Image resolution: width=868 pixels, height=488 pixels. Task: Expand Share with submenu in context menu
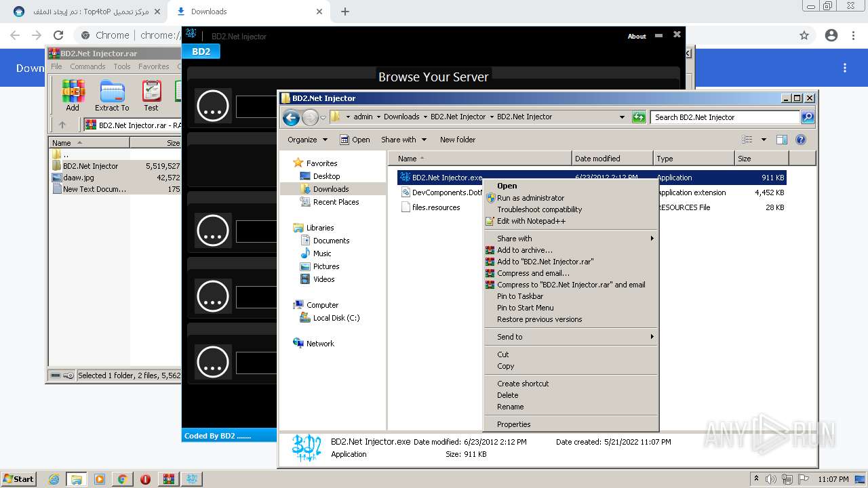point(571,239)
